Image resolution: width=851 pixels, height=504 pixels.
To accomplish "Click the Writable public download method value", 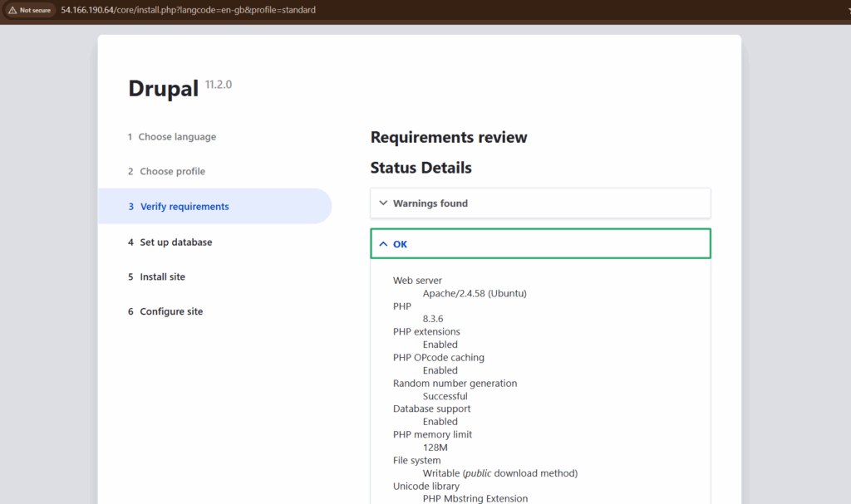I will click(x=500, y=473).
